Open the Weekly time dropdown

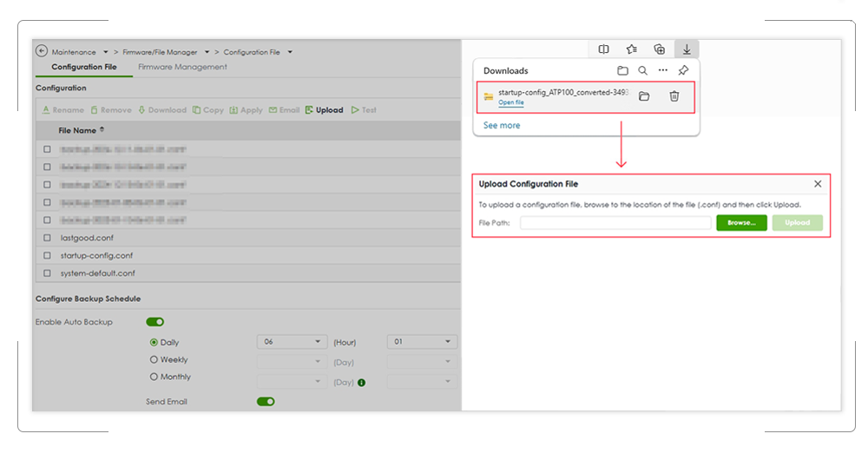(422, 361)
